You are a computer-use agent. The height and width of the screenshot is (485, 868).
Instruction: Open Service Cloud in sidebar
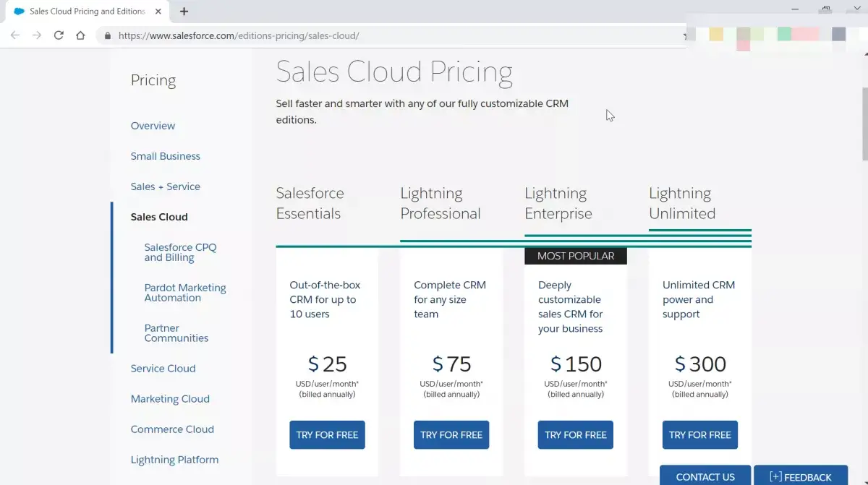click(163, 369)
